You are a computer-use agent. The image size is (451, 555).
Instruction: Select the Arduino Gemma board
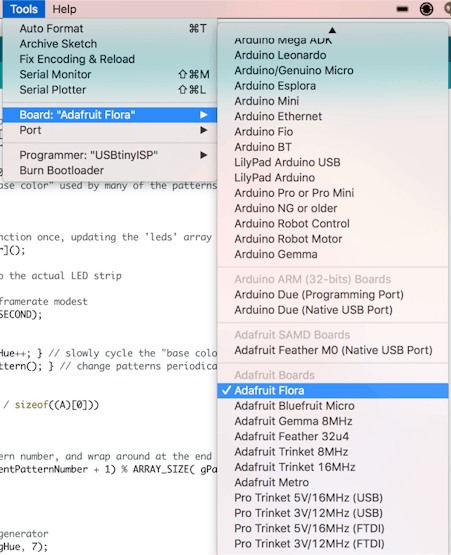tap(333, 254)
